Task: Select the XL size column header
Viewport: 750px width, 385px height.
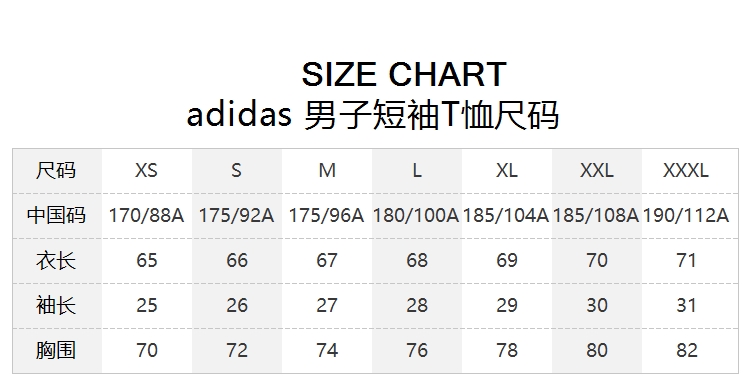Action: 507,170
